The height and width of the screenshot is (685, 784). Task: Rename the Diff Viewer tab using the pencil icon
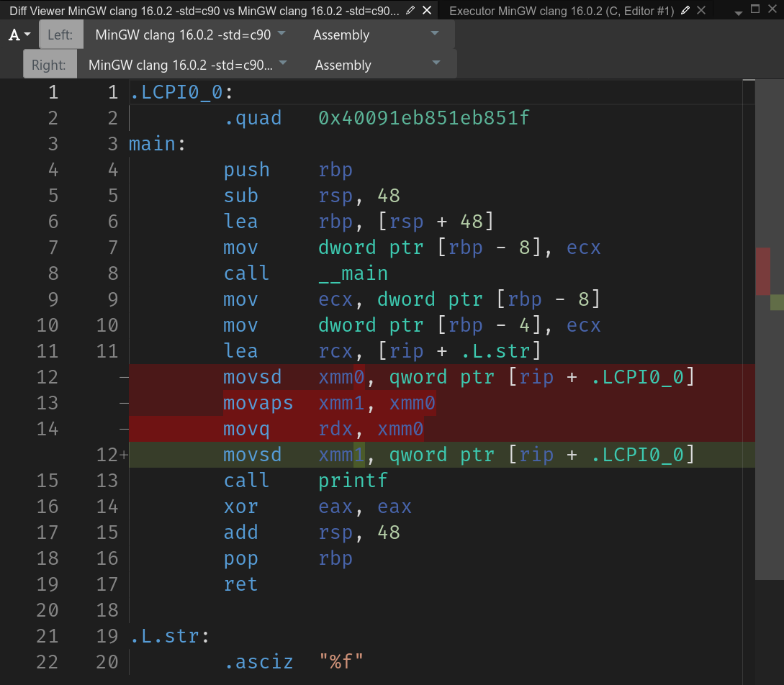tap(410, 11)
